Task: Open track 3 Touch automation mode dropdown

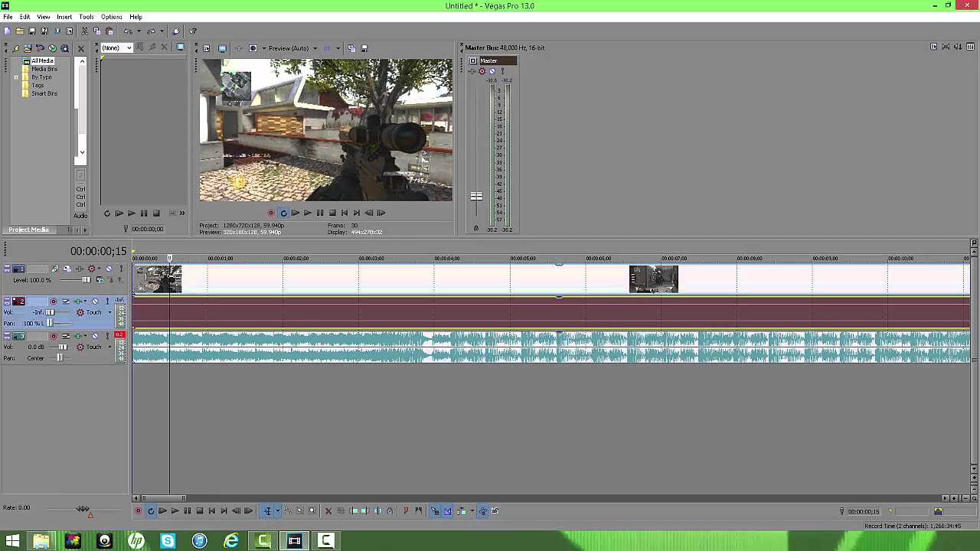Action: (x=109, y=347)
